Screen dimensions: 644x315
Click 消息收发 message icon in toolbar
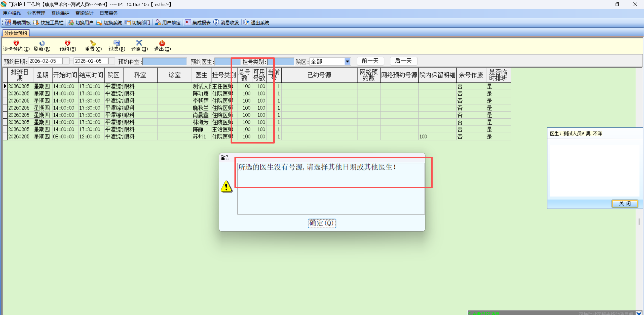point(216,22)
